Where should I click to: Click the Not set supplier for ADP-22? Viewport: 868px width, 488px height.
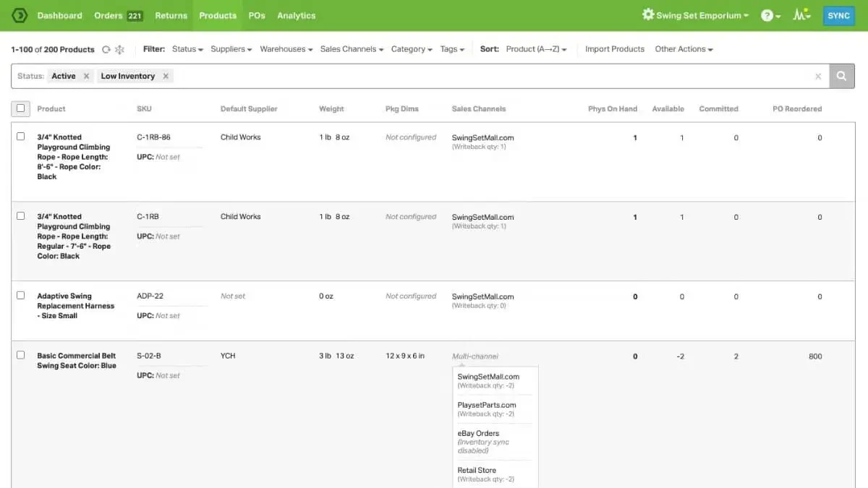[x=233, y=296]
